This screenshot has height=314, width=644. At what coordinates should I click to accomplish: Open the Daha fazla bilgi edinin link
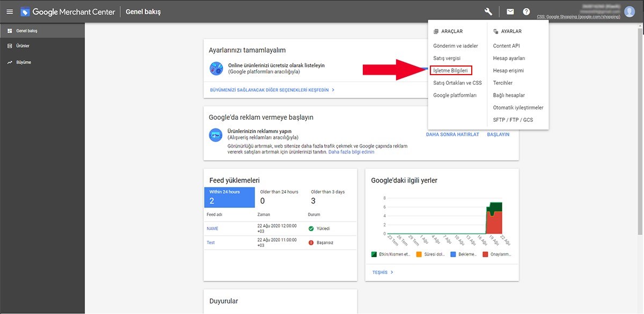351,152
